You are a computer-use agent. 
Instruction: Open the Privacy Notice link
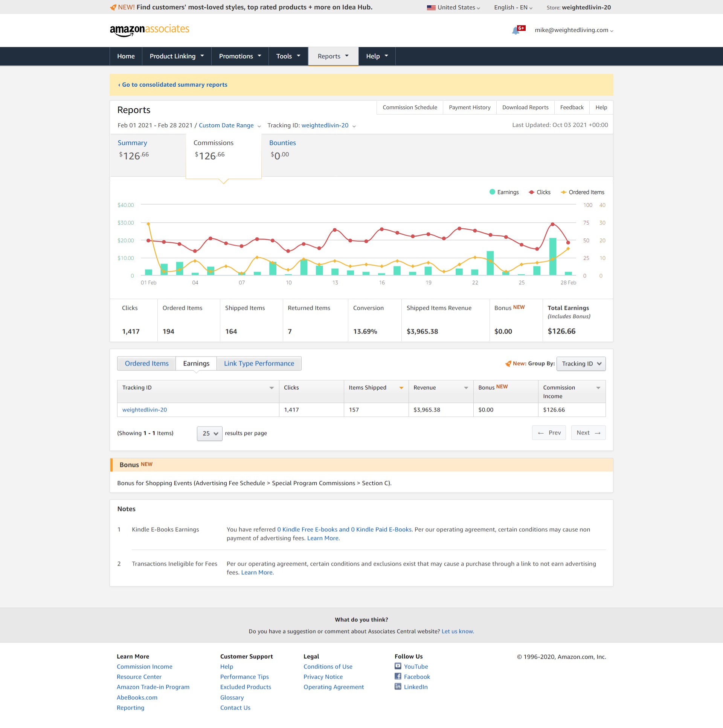tap(323, 677)
